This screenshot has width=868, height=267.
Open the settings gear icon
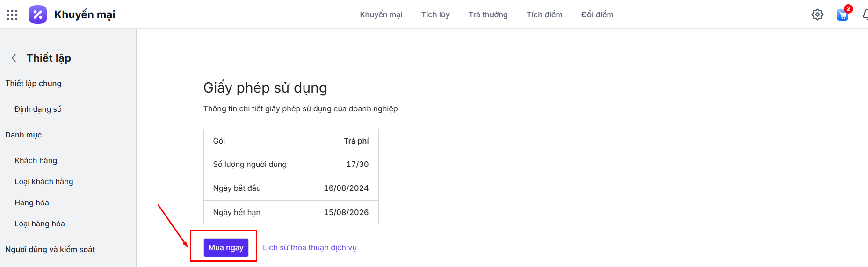817,14
